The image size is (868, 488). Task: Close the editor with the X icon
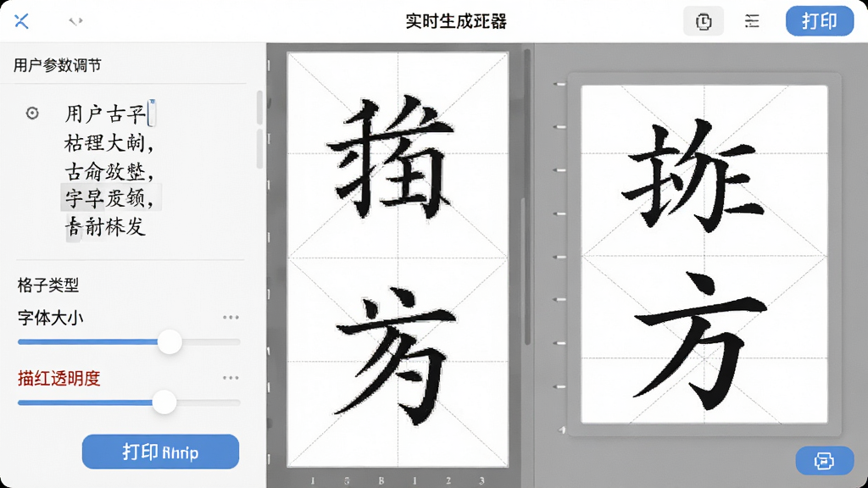coord(21,21)
